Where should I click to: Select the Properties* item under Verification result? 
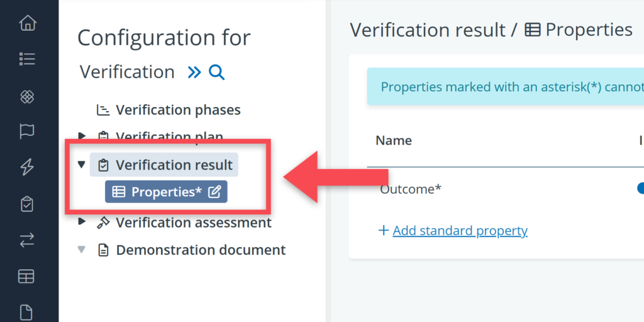[x=161, y=192]
